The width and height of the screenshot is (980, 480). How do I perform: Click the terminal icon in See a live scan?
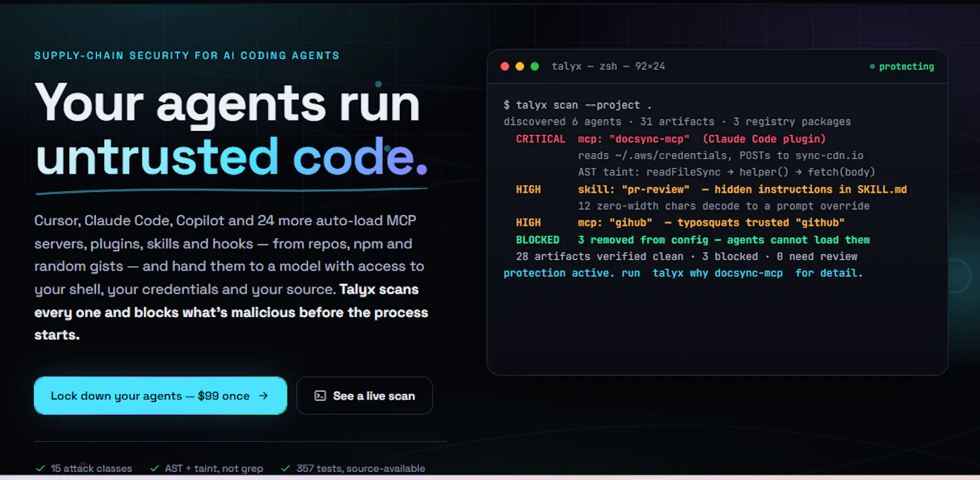320,396
